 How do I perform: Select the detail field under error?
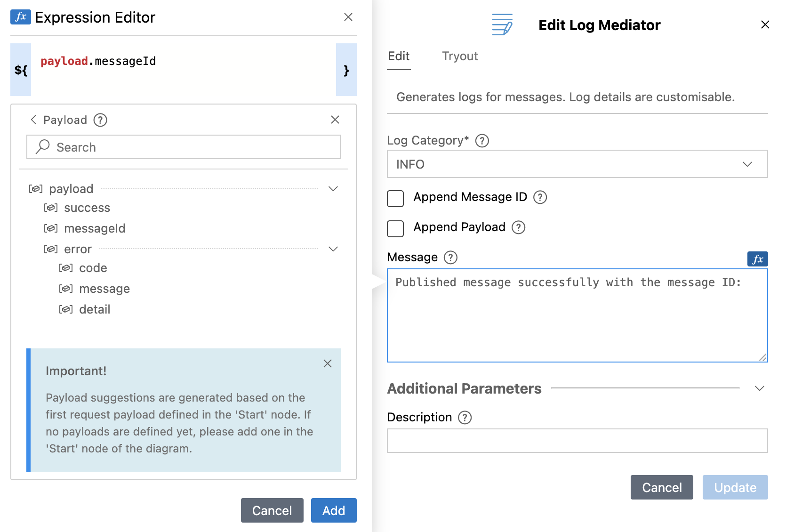pyautogui.click(x=95, y=309)
